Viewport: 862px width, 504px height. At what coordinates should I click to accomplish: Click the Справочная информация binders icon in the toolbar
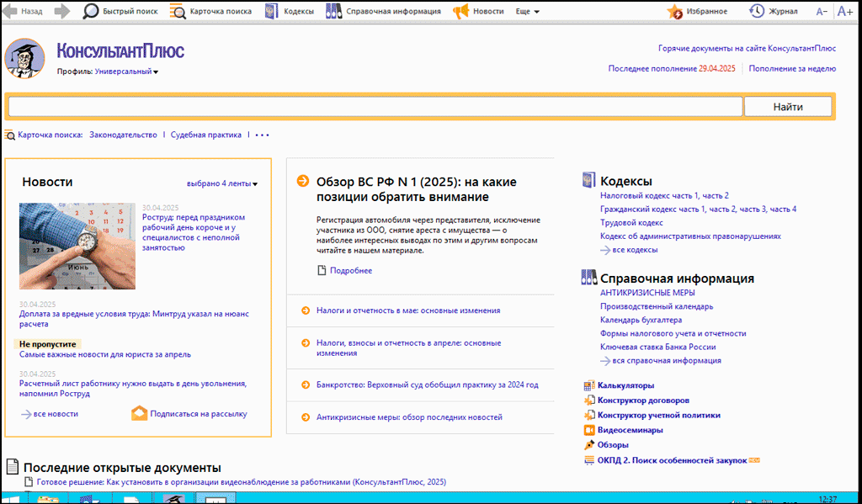click(x=333, y=11)
